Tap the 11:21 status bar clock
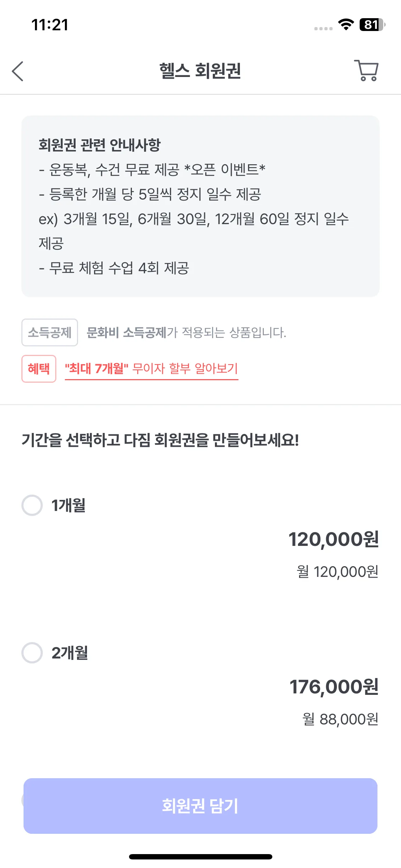The width and height of the screenshot is (401, 868). click(50, 25)
